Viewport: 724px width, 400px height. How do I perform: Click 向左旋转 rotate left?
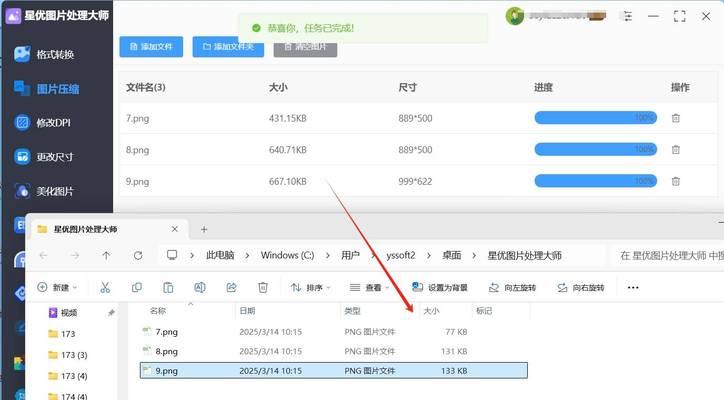click(x=512, y=287)
